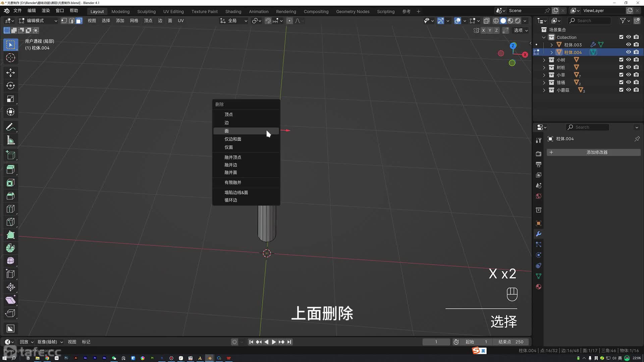Uncheck 树桩 collection checkbox
The height and width of the screenshot is (362, 644).
[x=621, y=67]
